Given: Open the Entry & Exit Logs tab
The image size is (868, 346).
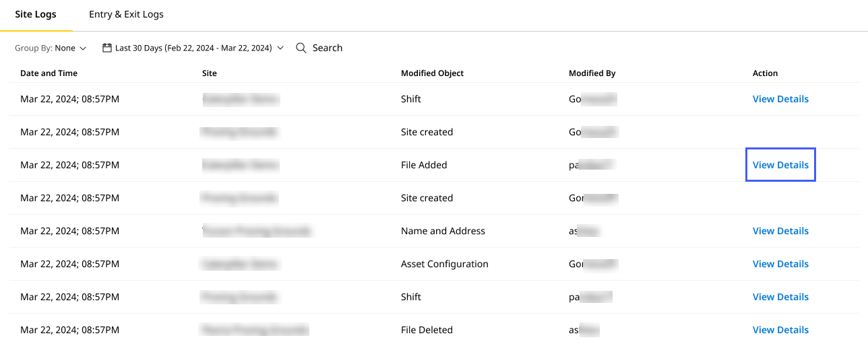Looking at the screenshot, I should pyautogui.click(x=126, y=14).
